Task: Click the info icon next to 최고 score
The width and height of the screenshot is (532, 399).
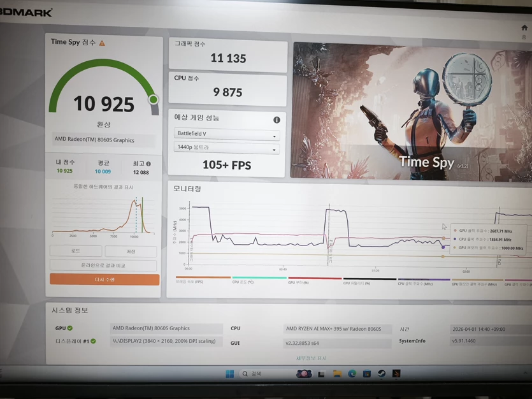Action: pyautogui.click(x=148, y=164)
